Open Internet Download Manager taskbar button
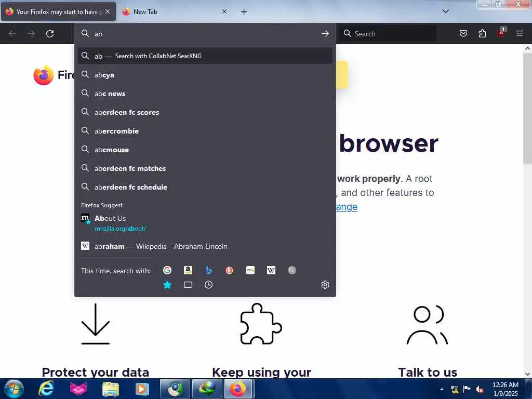This screenshot has height=399, width=532. 207,389
